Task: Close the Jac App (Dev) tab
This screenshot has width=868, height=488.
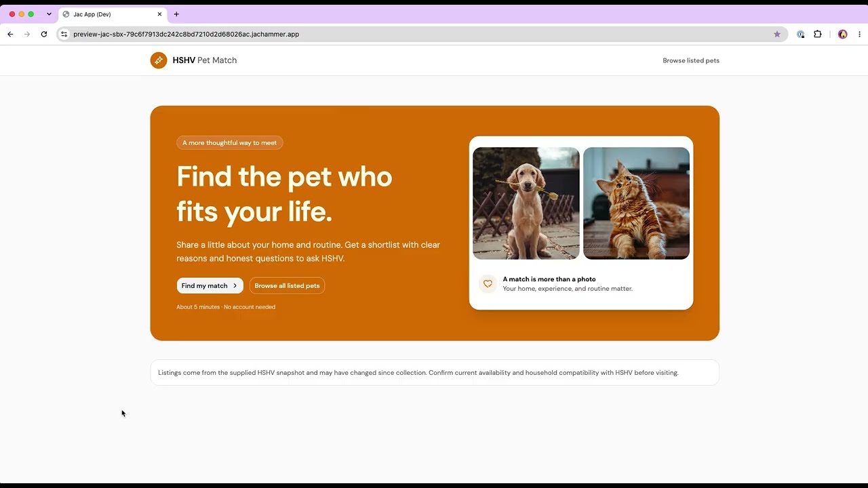Action: point(160,14)
